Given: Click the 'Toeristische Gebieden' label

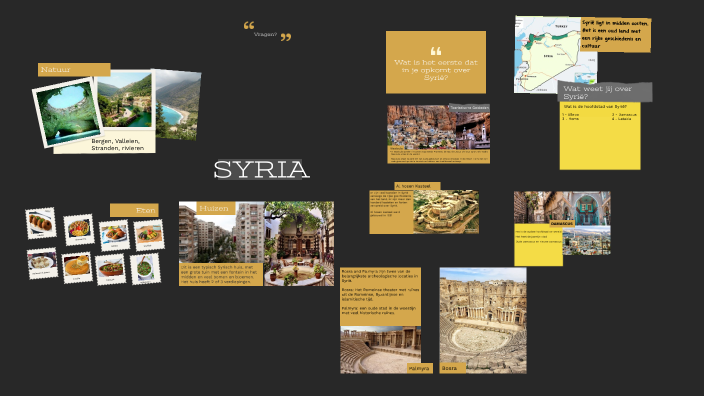Looking at the screenshot, I should tap(469, 108).
